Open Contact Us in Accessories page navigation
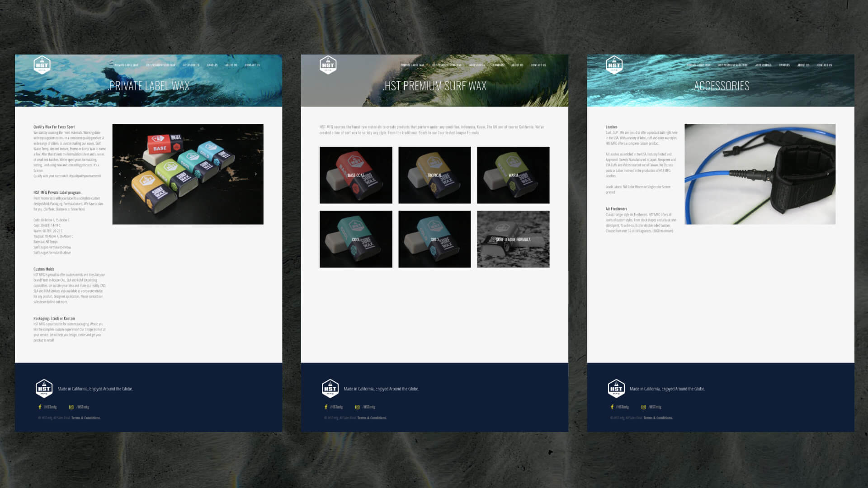This screenshot has width=868, height=488. (x=825, y=65)
